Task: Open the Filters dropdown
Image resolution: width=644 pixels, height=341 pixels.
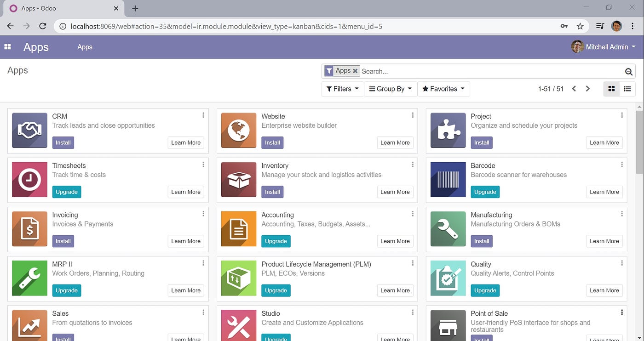Action: pyautogui.click(x=342, y=89)
